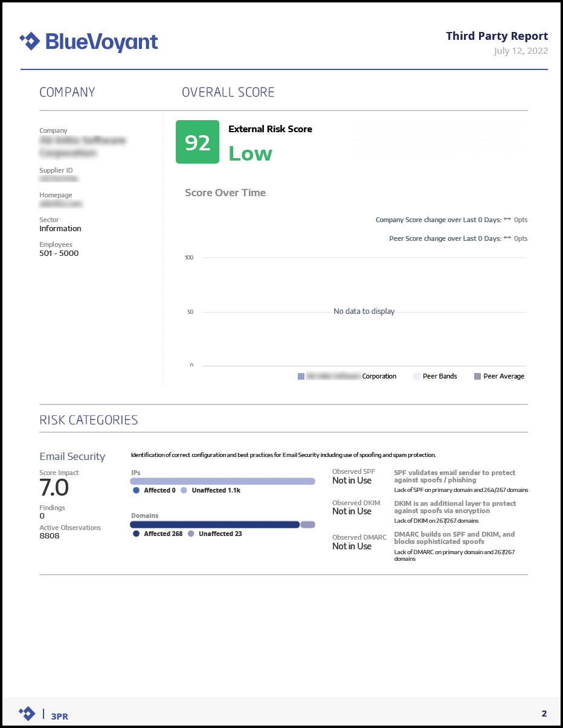Image resolution: width=563 pixels, height=728 pixels.
Task: Click the small diamond logo in the footer
Action: click(x=27, y=714)
